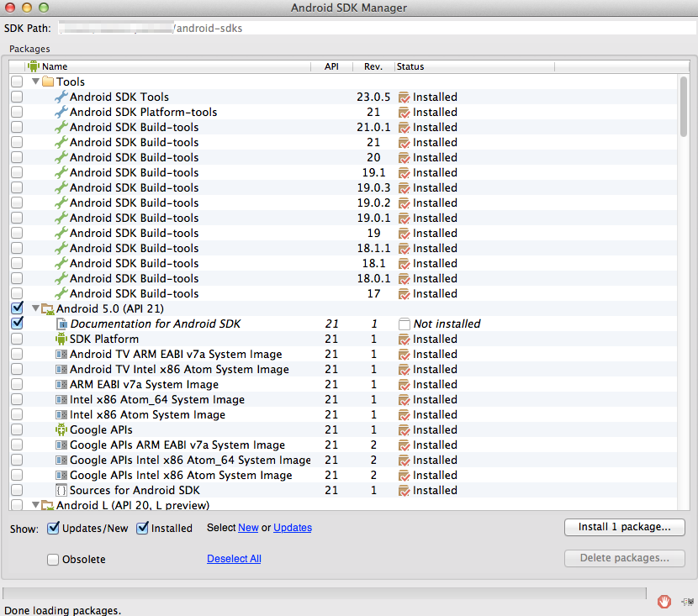The image size is (698, 616).
Task: Click the green wrench icon for Build-tools 21.0.1
Action: pyautogui.click(x=61, y=127)
